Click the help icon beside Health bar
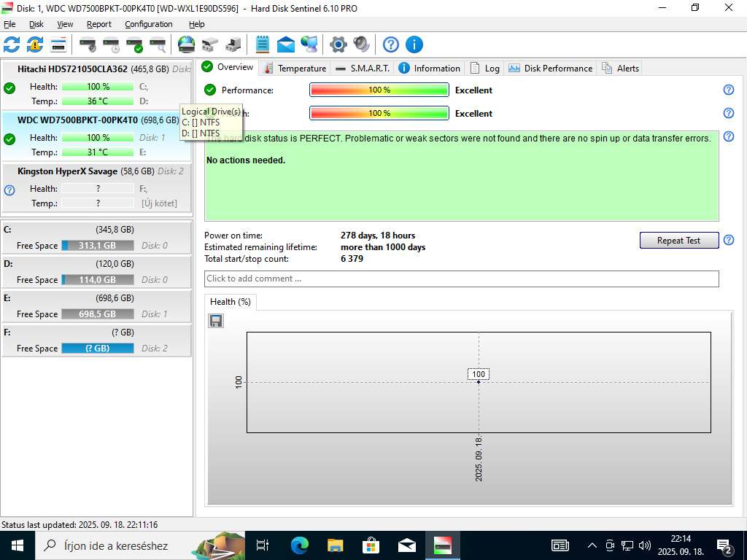The width and height of the screenshot is (747, 560). [x=729, y=113]
